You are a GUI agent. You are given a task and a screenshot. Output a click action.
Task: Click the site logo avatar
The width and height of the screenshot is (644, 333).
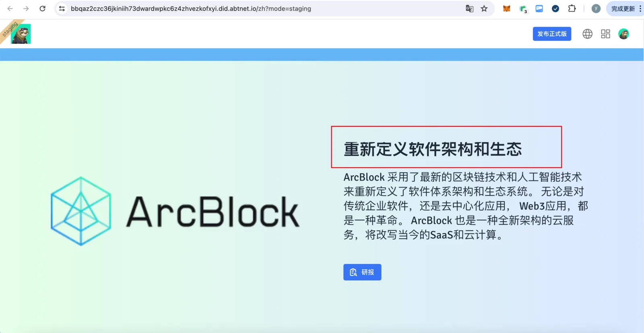point(21,34)
